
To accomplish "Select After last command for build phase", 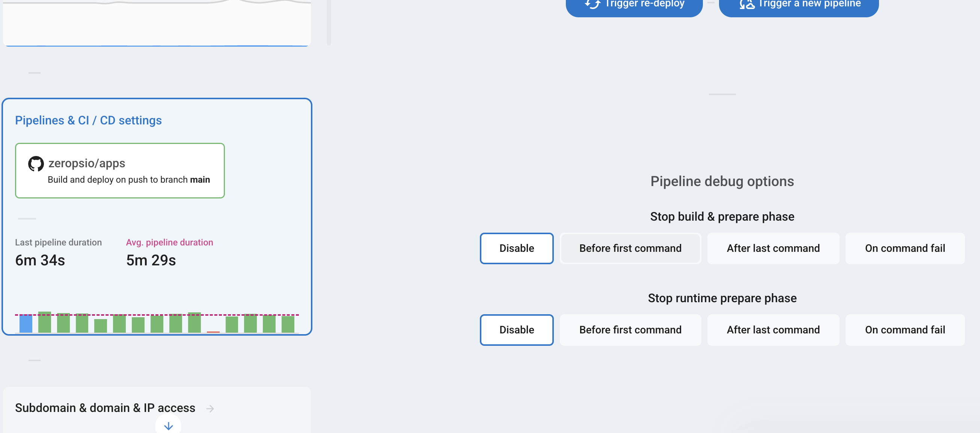I will coord(773,248).
